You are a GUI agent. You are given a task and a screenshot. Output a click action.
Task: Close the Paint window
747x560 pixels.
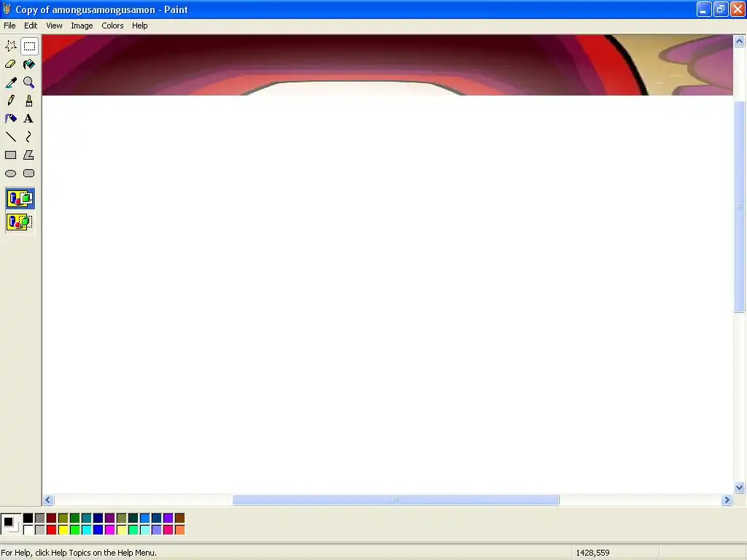[738, 9]
